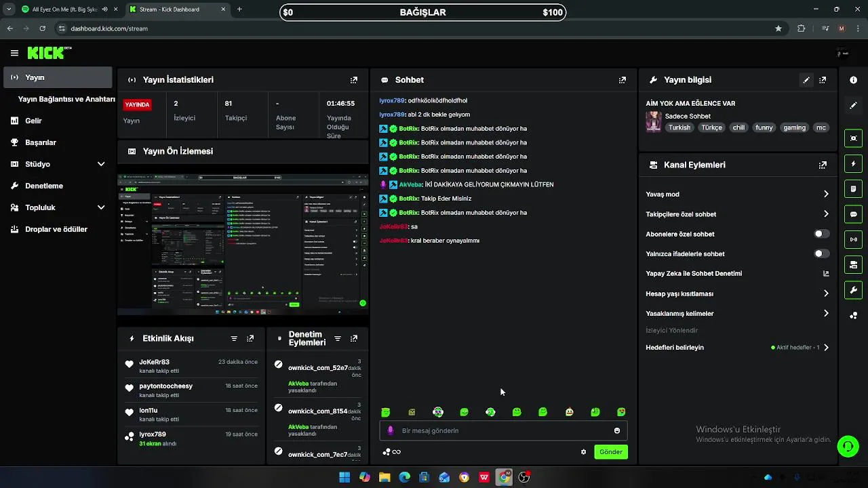Pop out the Kanal Eylemleri panel
868x488 pixels.
(823, 165)
